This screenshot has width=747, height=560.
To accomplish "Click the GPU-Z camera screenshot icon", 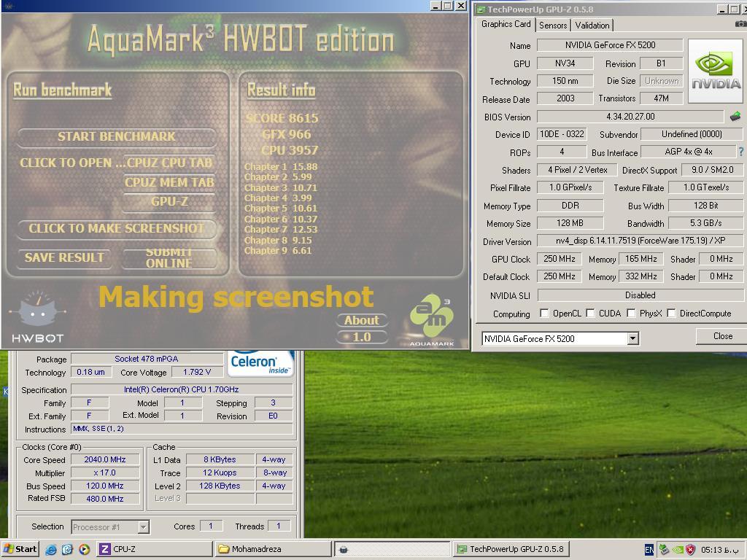I will point(740,24).
